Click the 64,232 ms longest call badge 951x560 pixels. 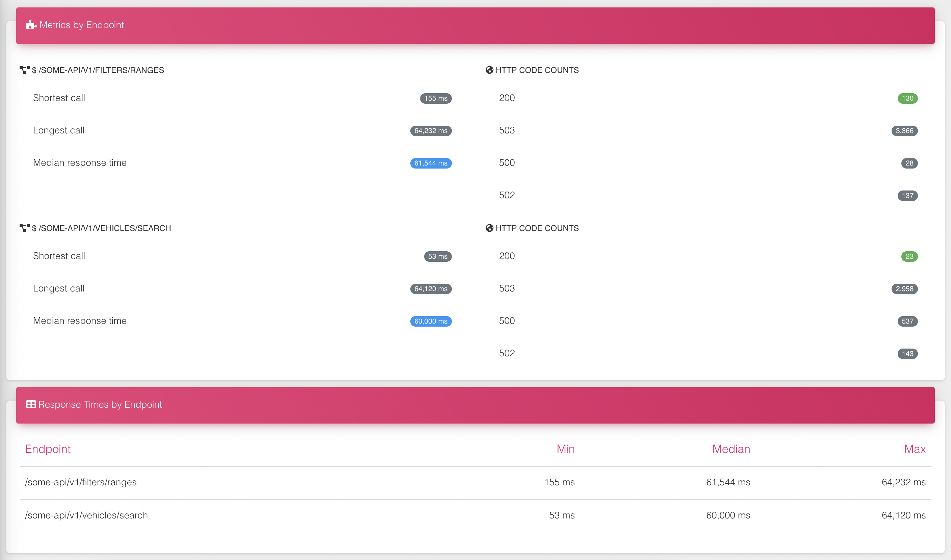(431, 131)
